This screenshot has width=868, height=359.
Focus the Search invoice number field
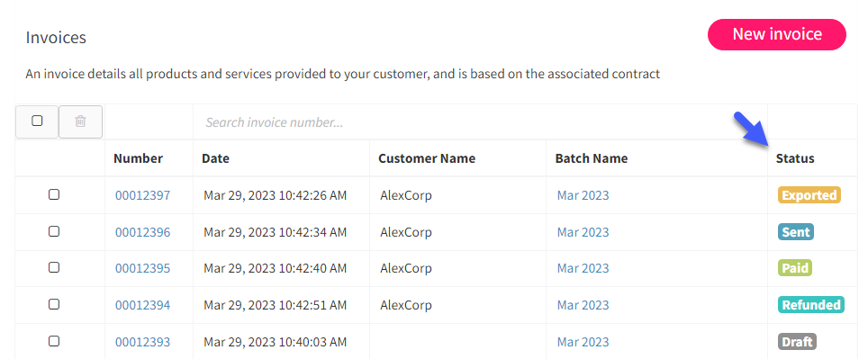pyautogui.click(x=480, y=121)
